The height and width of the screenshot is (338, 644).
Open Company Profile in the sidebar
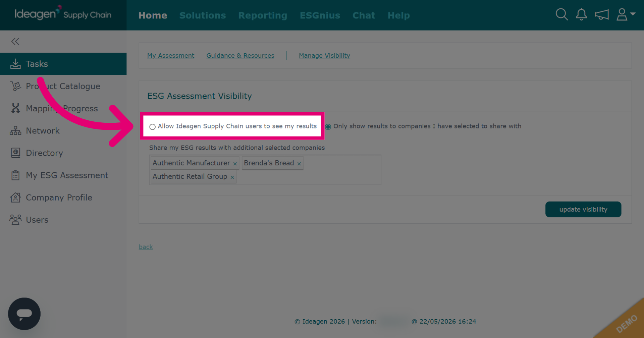pyautogui.click(x=63, y=198)
